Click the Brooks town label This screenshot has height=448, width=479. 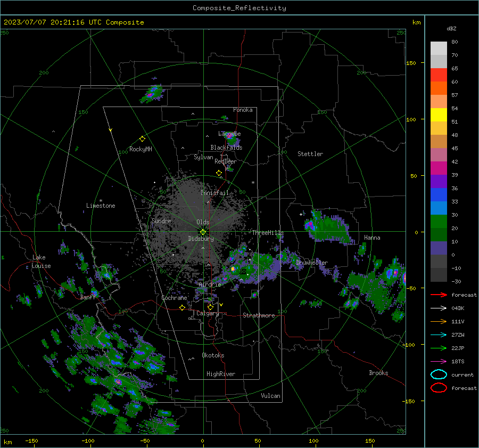click(378, 373)
